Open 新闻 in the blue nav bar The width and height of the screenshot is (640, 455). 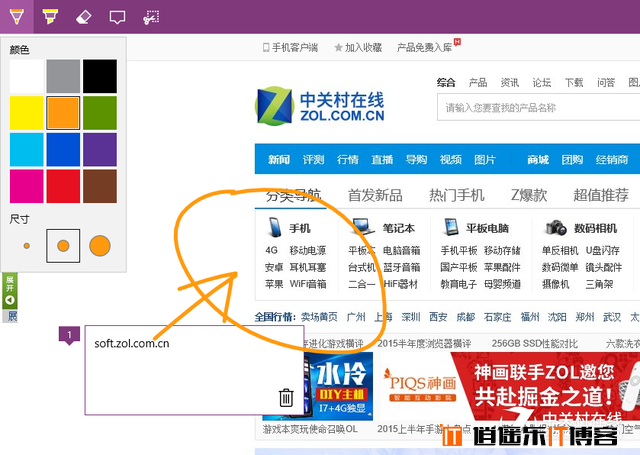(279, 160)
